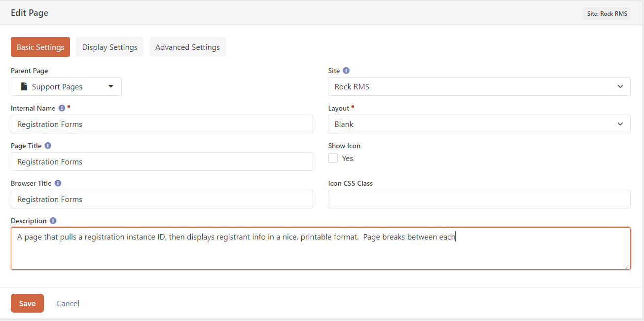
Task: Click the Internal Name input field
Action: click(162, 124)
